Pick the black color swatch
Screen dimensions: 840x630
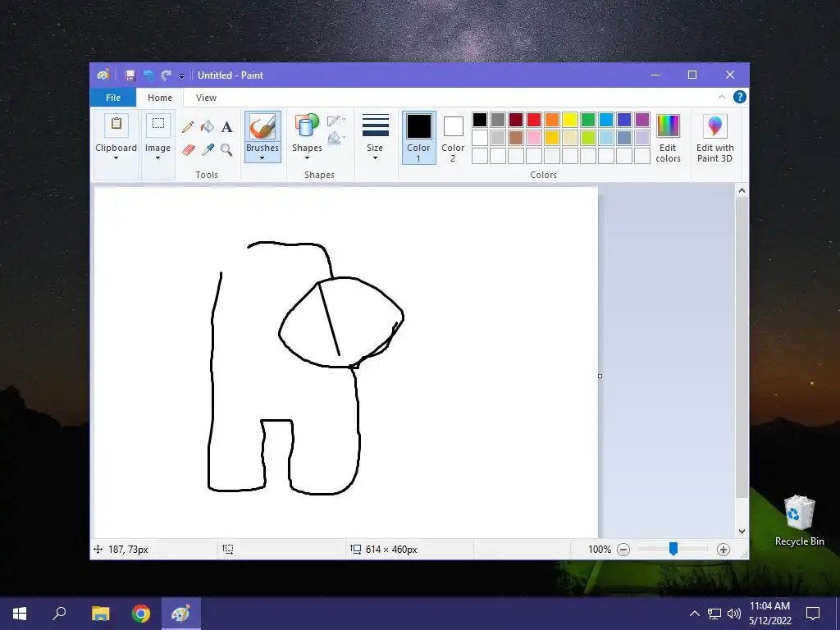(480, 120)
